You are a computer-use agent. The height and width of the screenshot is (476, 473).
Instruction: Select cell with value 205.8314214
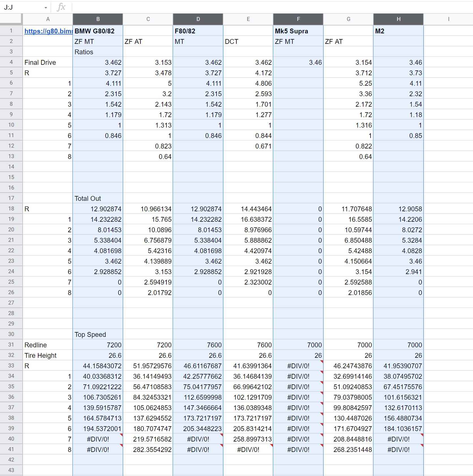(x=248, y=428)
